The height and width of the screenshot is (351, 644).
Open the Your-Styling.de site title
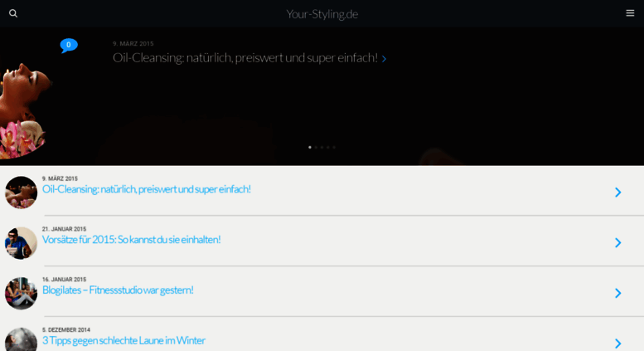322,14
